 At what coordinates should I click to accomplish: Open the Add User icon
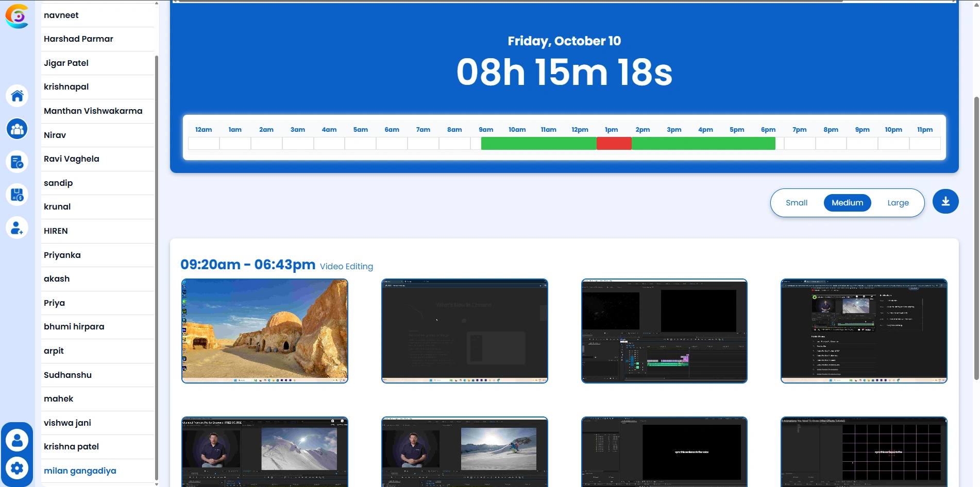pos(17,228)
